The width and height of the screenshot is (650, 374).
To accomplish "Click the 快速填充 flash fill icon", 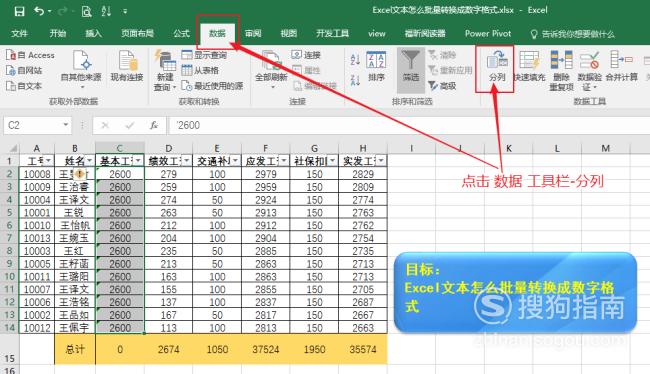I will click(x=529, y=60).
